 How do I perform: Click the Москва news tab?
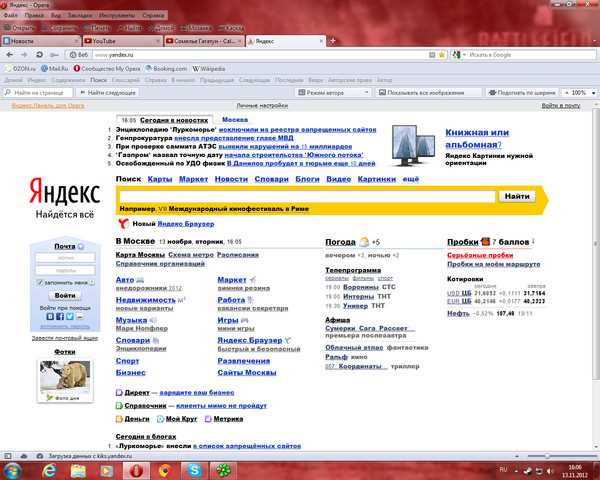coord(235,120)
